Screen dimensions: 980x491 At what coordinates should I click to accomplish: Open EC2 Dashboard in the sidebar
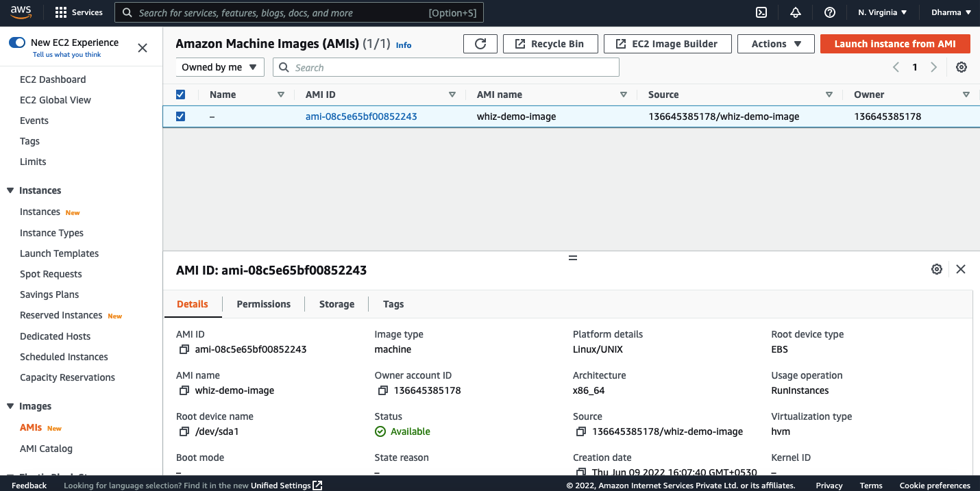pos(53,79)
